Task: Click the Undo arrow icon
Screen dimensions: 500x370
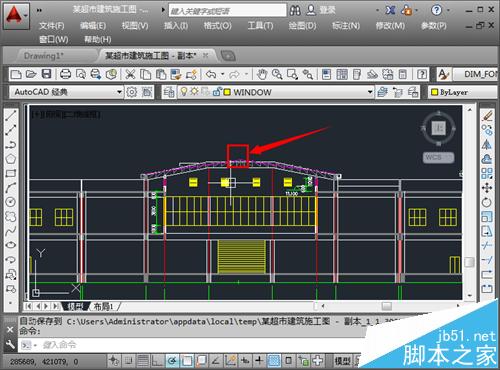Action: click(211, 74)
